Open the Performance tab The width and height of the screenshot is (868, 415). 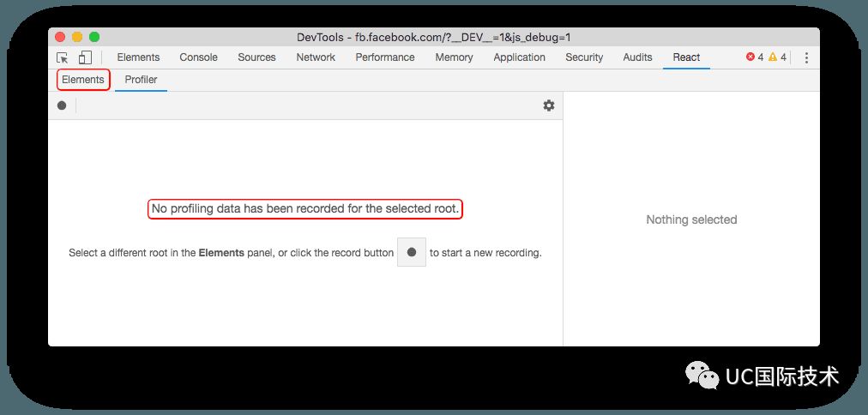point(385,57)
